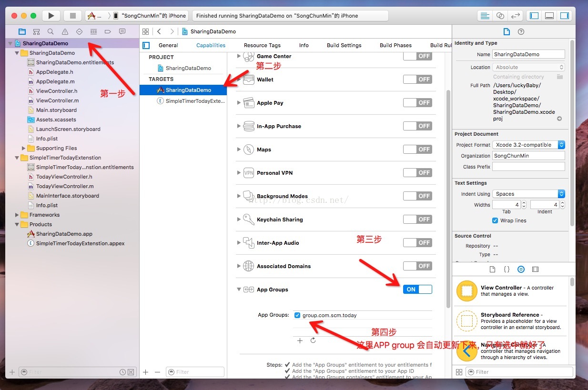
Task: Run the project with the Play button
Action: pyautogui.click(x=51, y=16)
